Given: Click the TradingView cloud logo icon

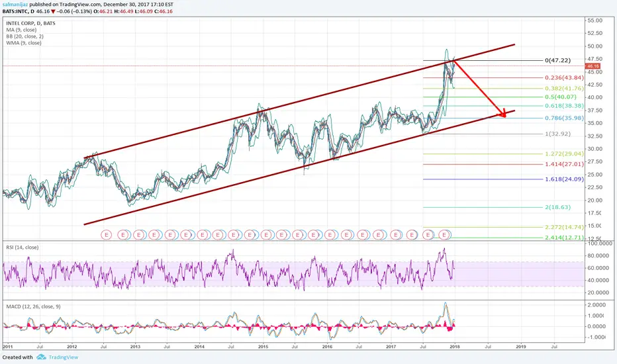Looking at the screenshot, I should (x=41, y=357).
